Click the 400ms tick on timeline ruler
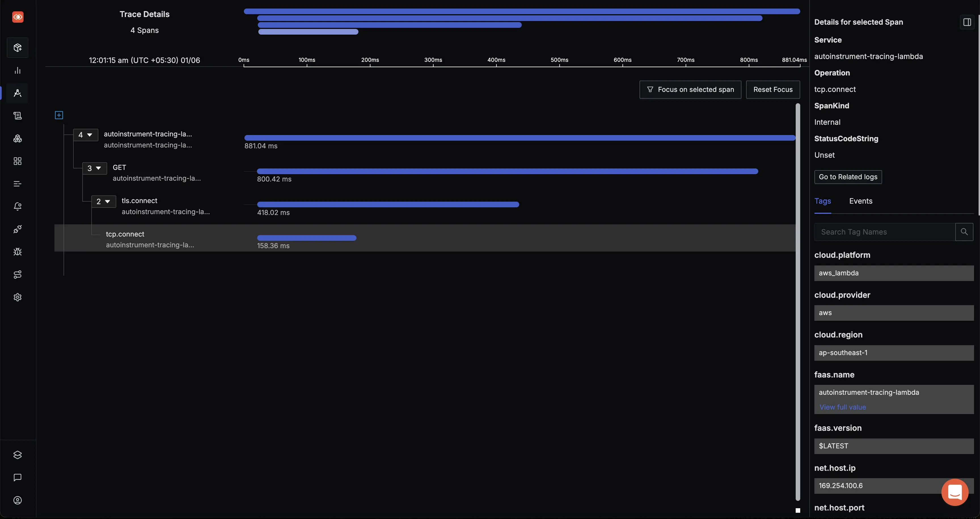This screenshot has width=980, height=519. tap(497, 60)
